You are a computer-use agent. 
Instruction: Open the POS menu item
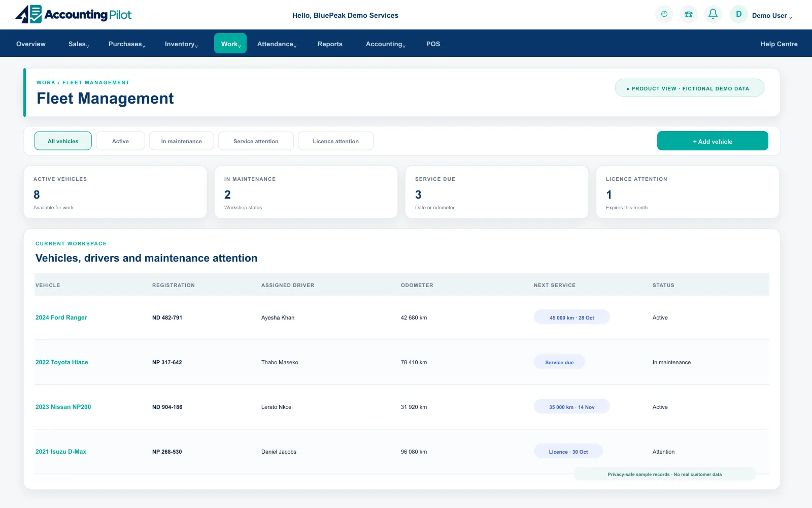point(433,44)
